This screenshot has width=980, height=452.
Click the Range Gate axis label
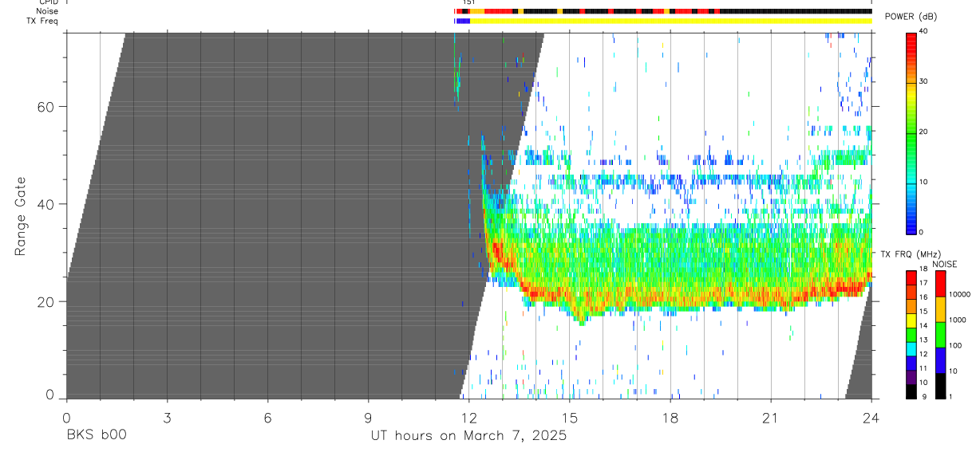click(20, 216)
